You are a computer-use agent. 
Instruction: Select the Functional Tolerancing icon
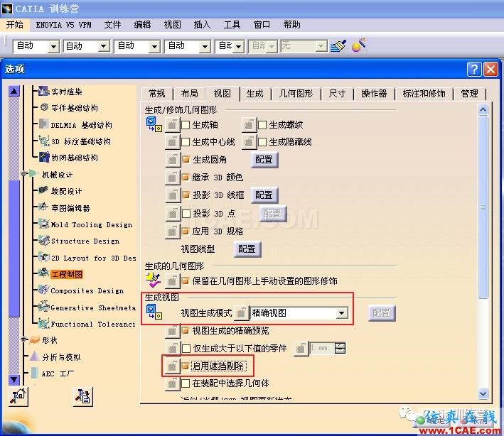click(43, 323)
